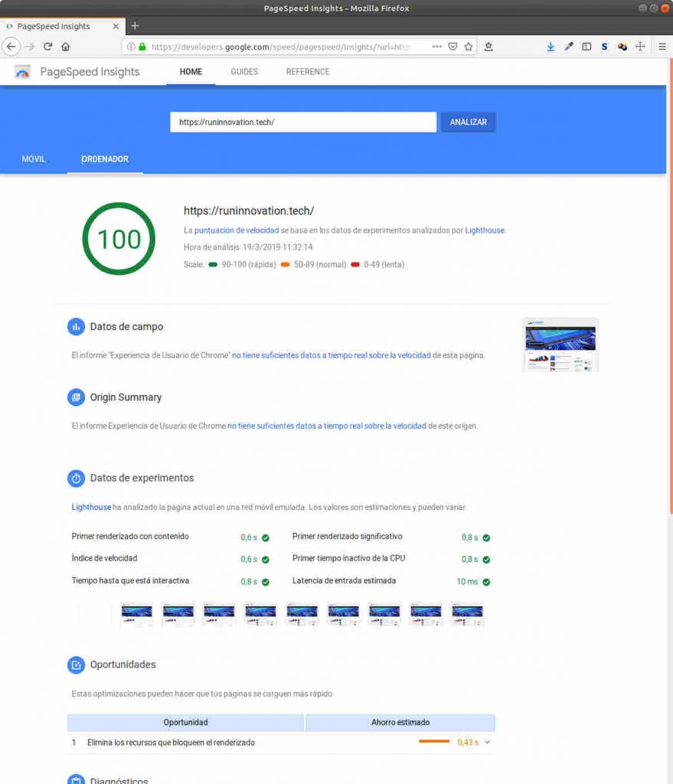Click the Elimina los recursos que bloqueen row

[x=281, y=743]
